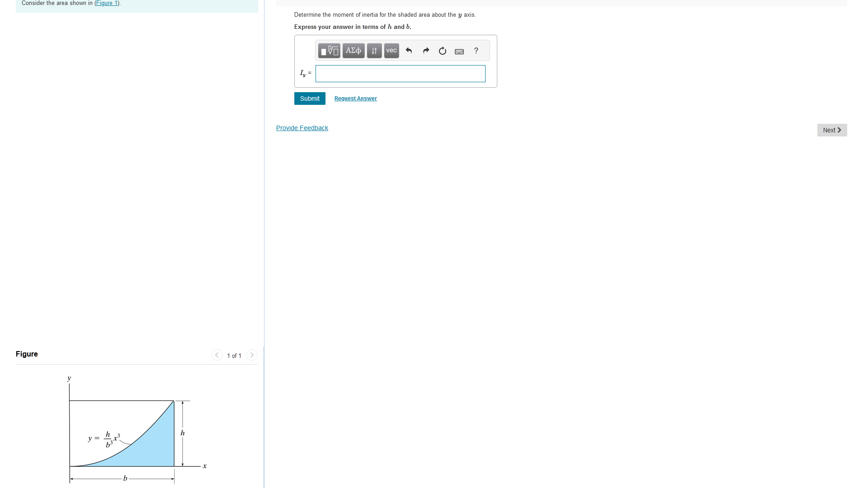Open the Greek symbols ΑΣφ palette
Image resolution: width=868 pixels, height=488 pixels.
pyautogui.click(x=353, y=51)
